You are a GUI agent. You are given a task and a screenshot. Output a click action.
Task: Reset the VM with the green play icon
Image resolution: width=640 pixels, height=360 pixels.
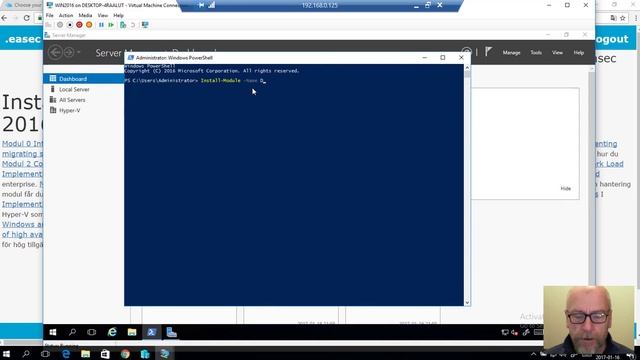111,25
